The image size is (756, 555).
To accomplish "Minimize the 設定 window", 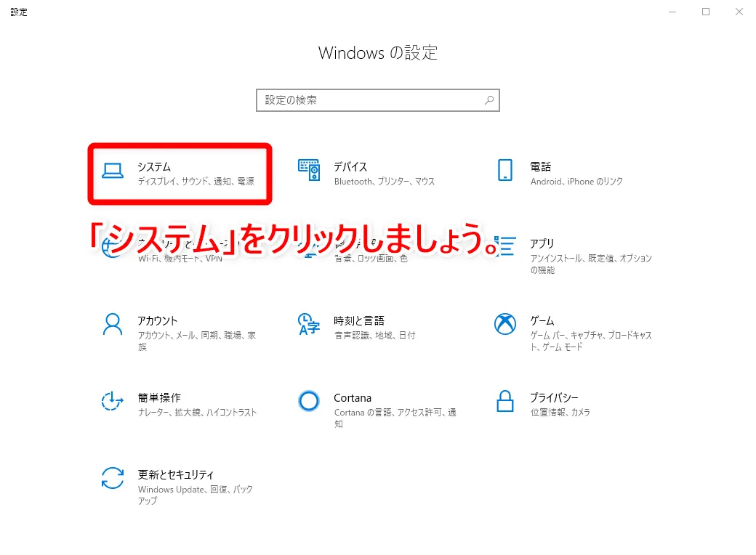I will [x=672, y=12].
